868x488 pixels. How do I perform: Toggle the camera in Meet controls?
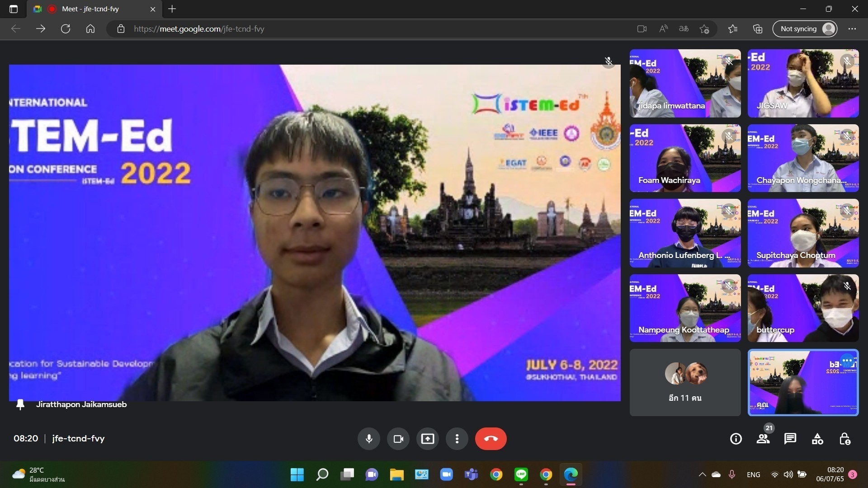coord(398,439)
